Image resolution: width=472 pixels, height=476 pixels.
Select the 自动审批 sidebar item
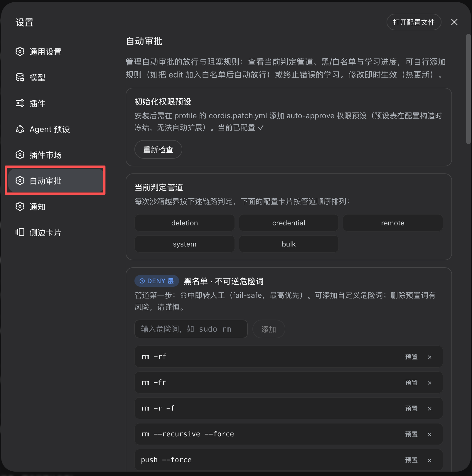pos(56,181)
